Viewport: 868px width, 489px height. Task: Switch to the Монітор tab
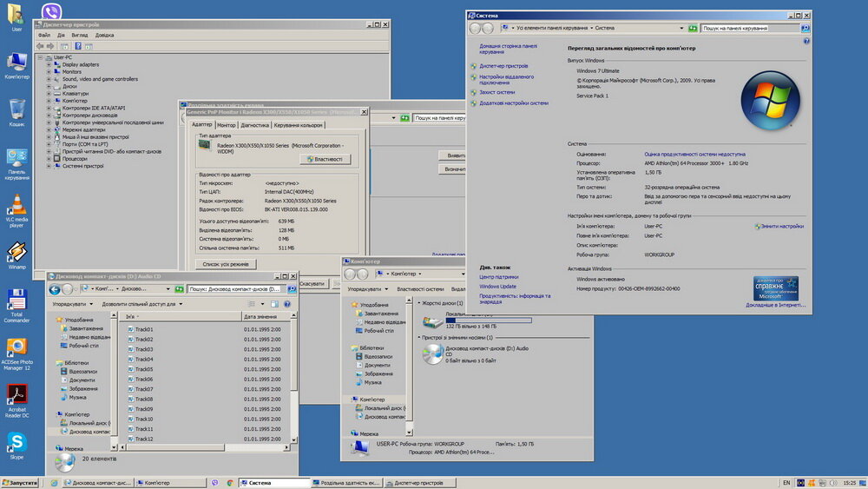pos(226,125)
